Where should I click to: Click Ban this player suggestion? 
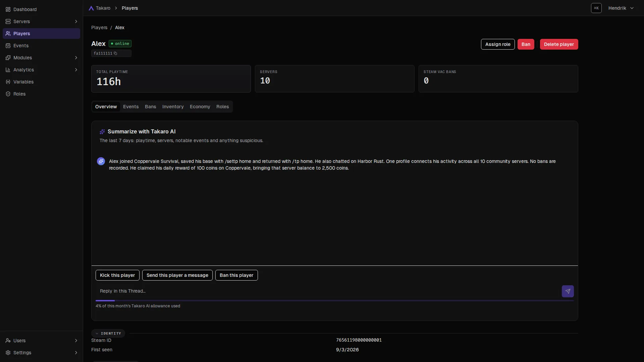236,275
